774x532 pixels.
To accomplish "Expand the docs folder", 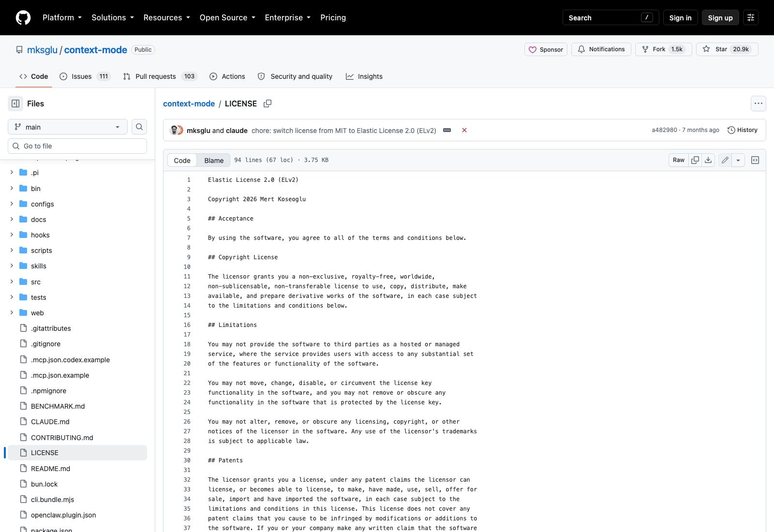I will (12, 219).
